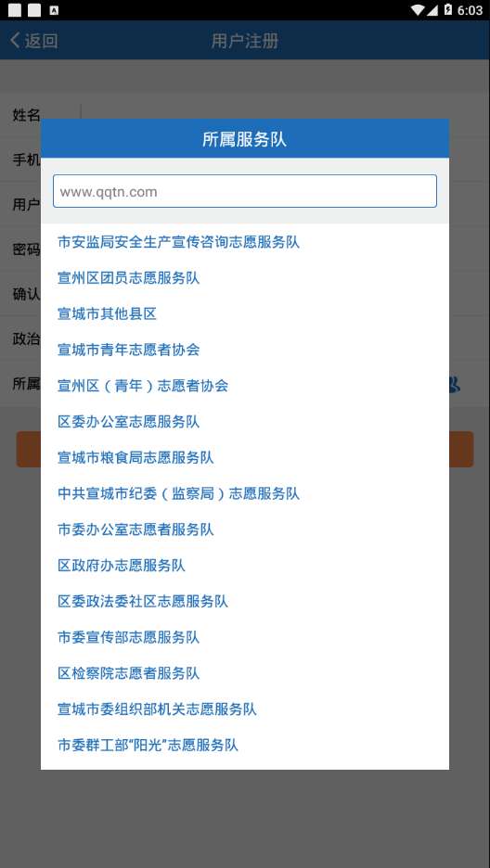Screen dimensions: 490x868
Task: Tap the back arrow 返回
Action: pyautogui.click(x=33, y=41)
